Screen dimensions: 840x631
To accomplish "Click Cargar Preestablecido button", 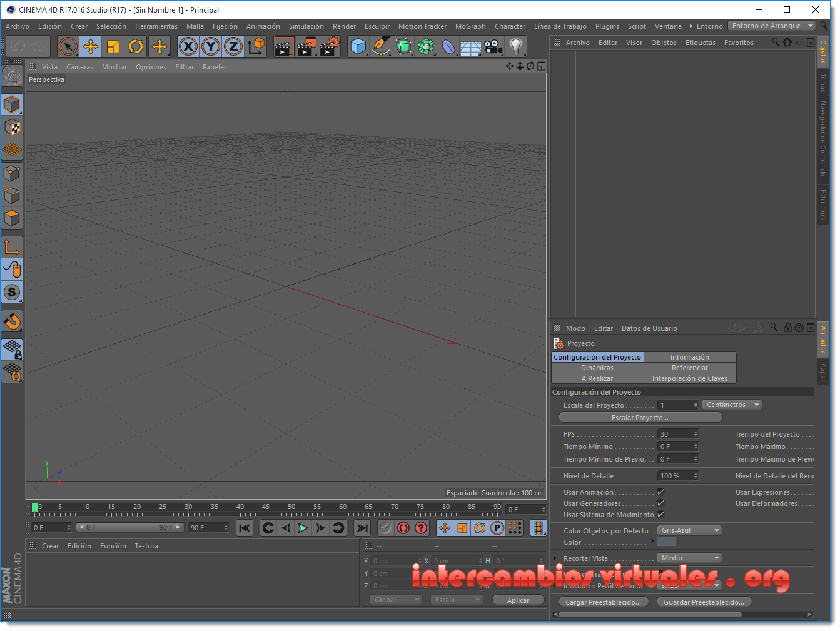I will pos(603,602).
